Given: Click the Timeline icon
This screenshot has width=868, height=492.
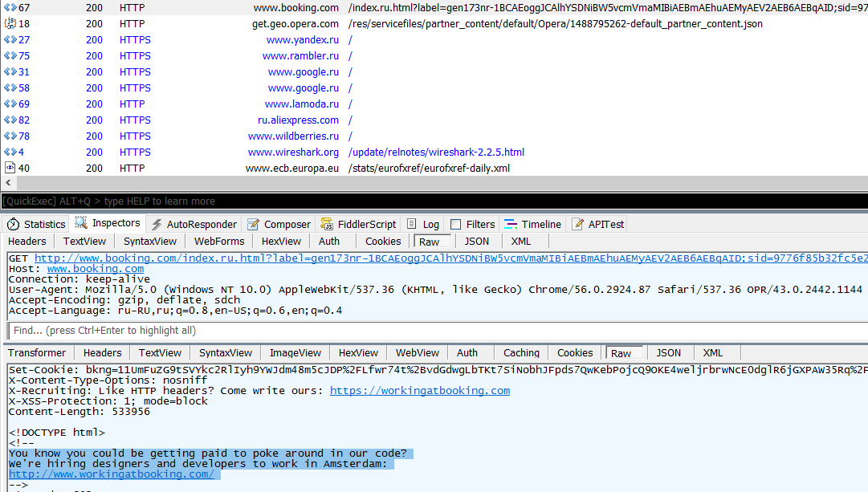Looking at the screenshot, I should pyautogui.click(x=511, y=225).
